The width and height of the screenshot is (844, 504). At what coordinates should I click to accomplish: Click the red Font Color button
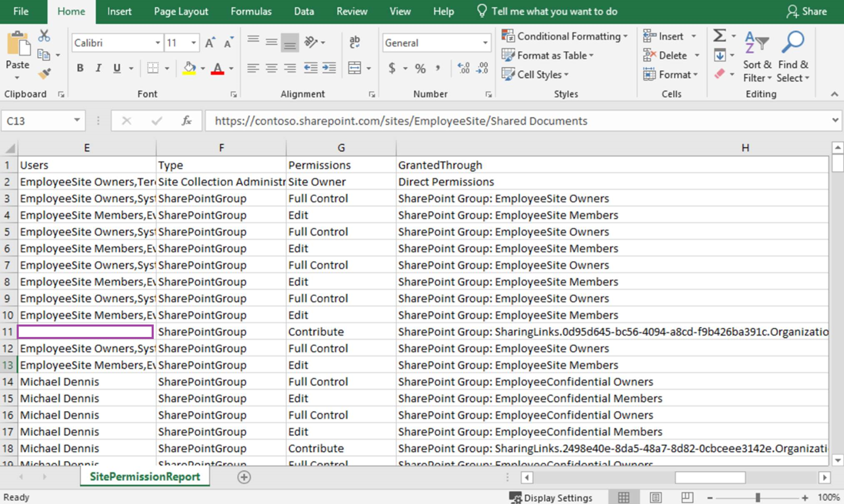coord(218,68)
